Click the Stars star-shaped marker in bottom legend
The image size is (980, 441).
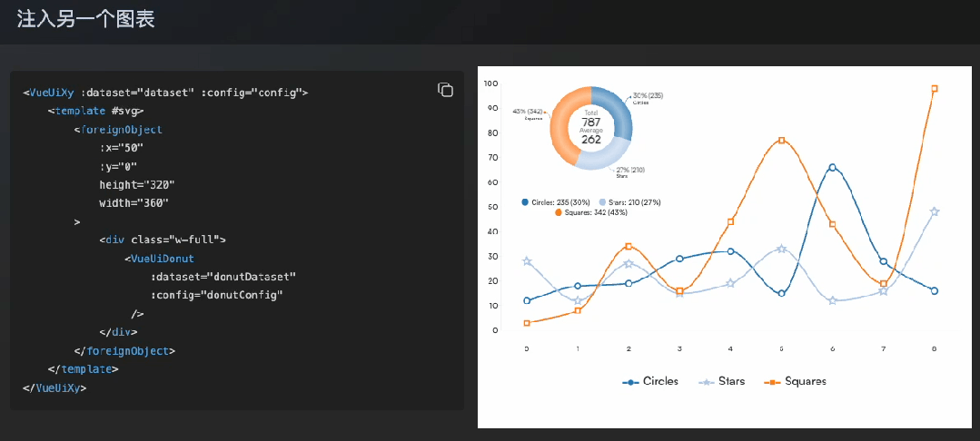(x=706, y=382)
